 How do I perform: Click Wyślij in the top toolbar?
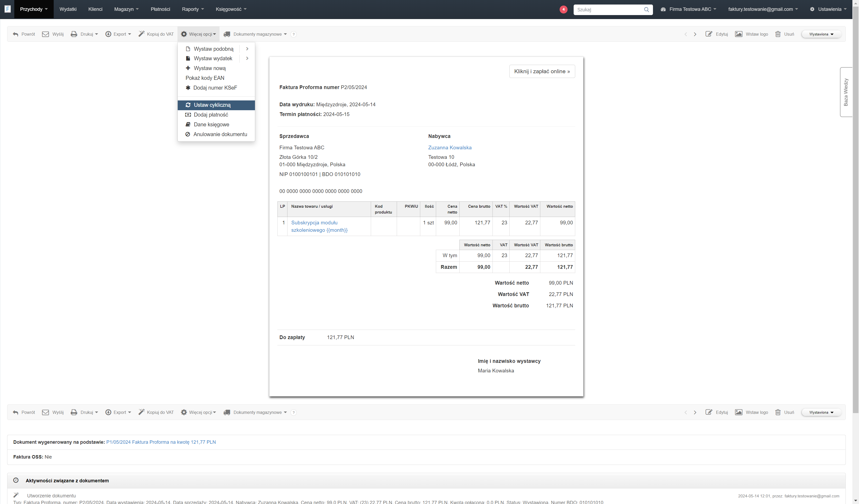point(53,34)
